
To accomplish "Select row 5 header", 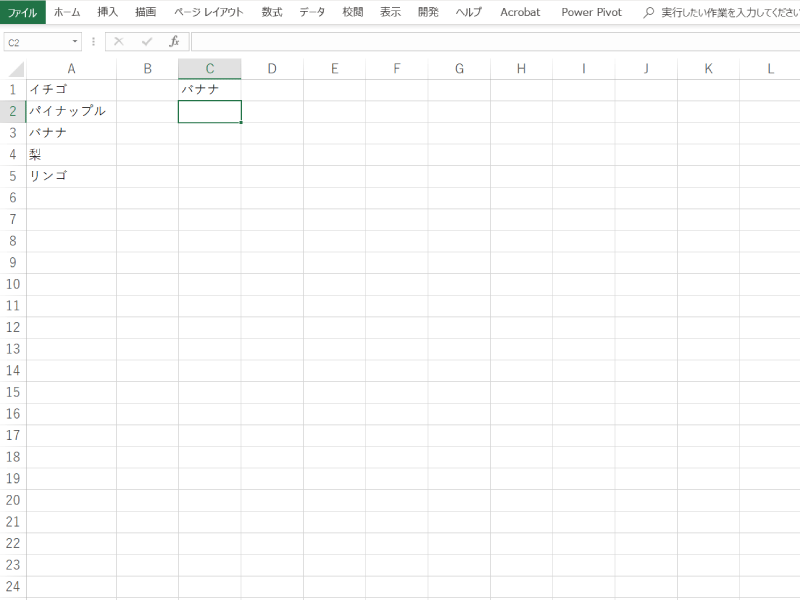I will click(x=13, y=176).
